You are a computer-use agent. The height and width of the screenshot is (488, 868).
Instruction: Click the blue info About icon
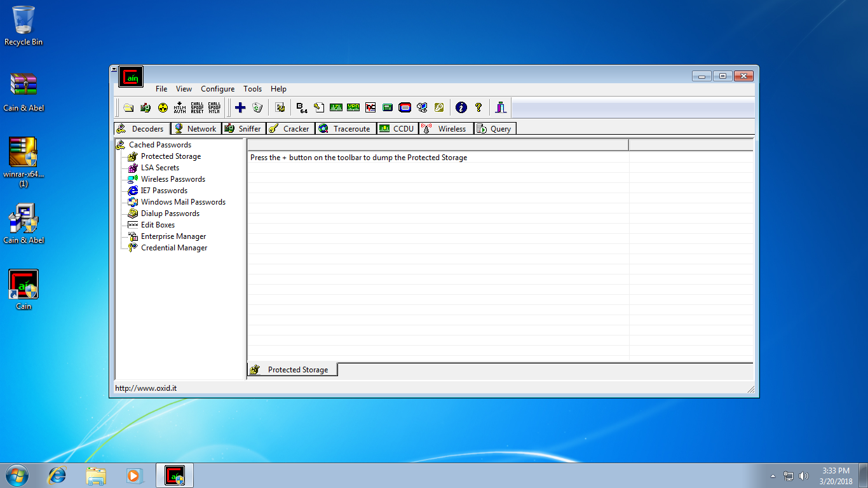(x=461, y=107)
